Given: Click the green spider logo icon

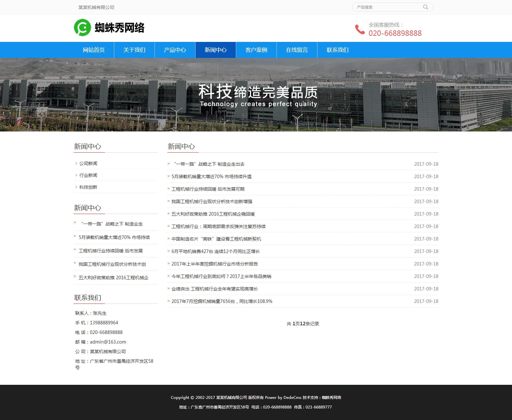Looking at the screenshot, I should tap(82, 28).
